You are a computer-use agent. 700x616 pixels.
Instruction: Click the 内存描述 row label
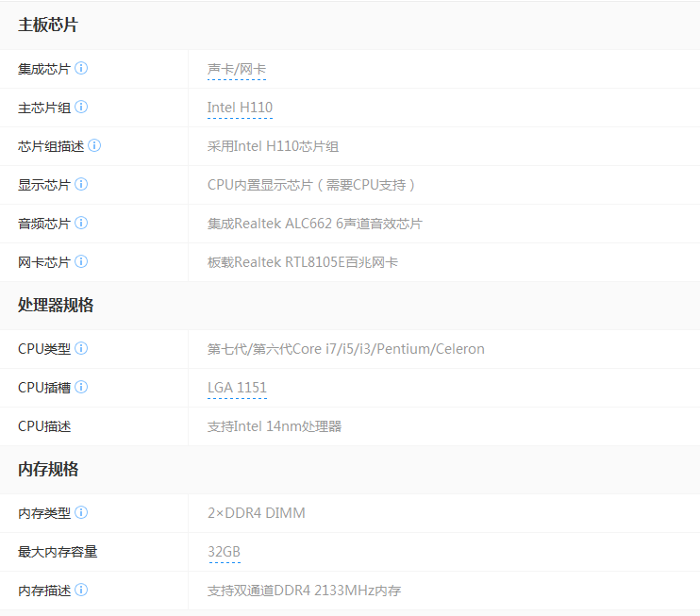click(x=44, y=591)
